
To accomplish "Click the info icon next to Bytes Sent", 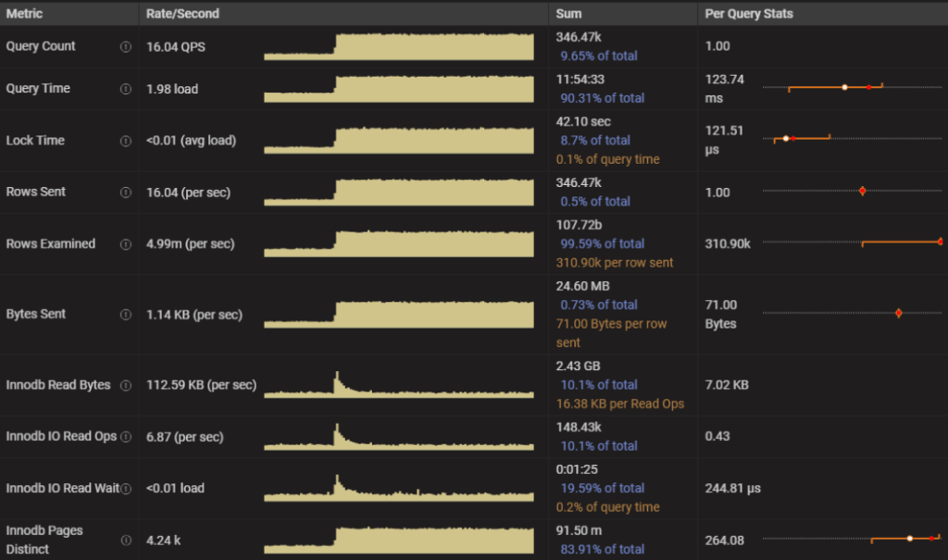I will (x=126, y=314).
